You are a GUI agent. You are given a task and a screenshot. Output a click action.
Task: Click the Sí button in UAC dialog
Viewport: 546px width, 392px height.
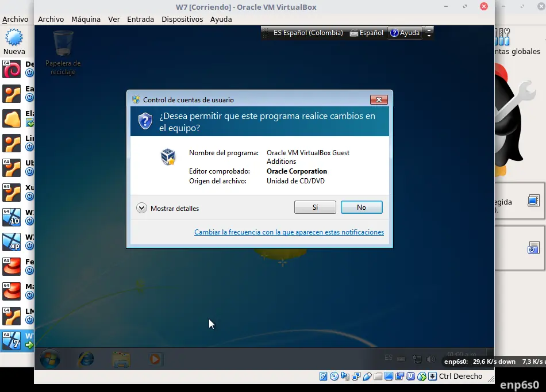click(315, 207)
